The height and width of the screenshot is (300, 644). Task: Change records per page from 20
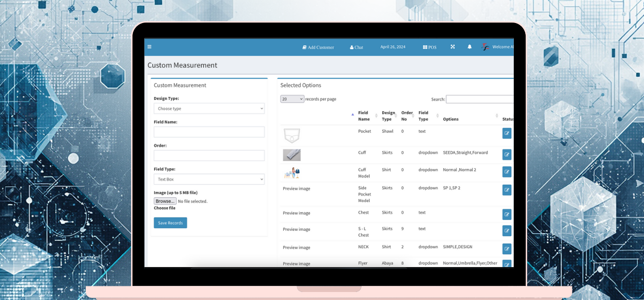click(292, 99)
